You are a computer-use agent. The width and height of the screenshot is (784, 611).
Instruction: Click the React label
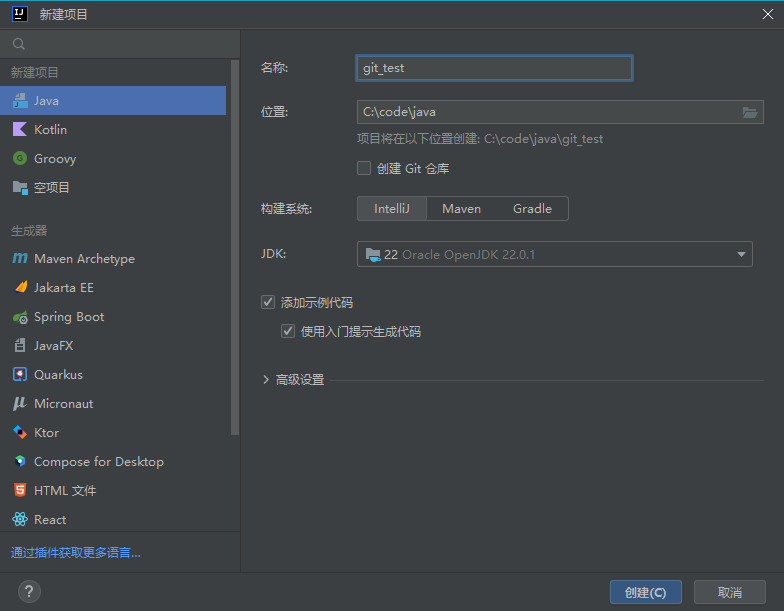point(50,520)
